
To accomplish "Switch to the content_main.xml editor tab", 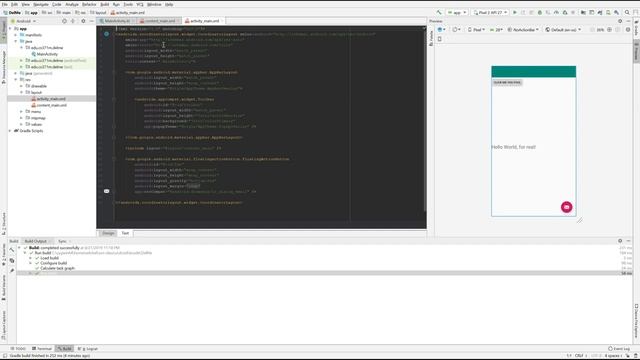I will click(160, 21).
